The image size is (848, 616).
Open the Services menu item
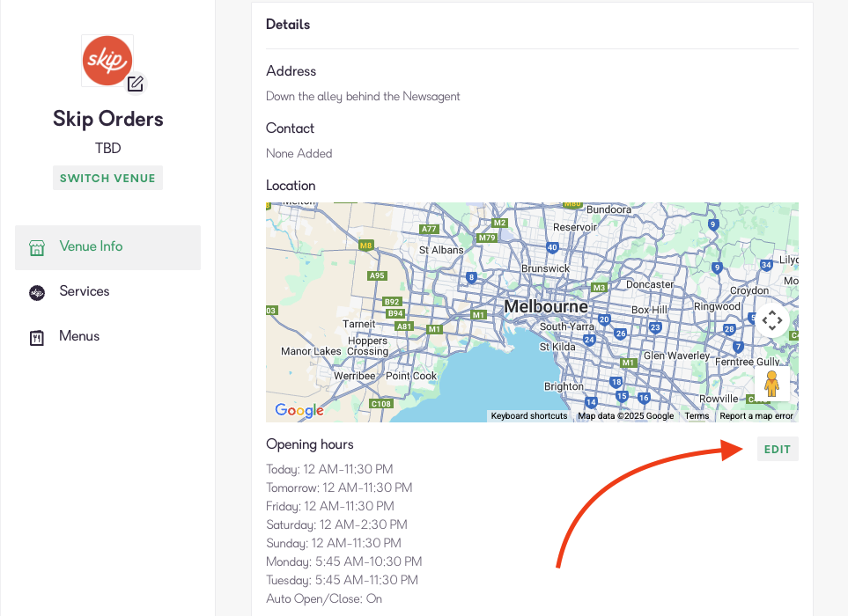pos(85,291)
